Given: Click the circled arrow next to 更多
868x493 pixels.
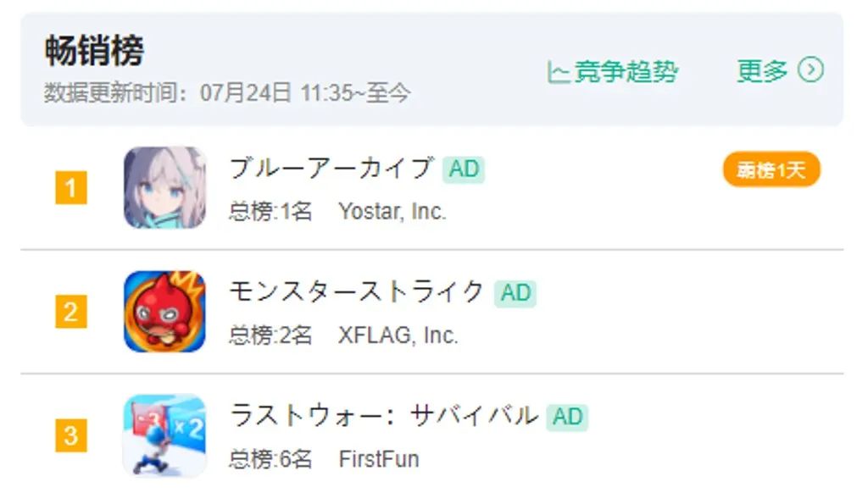Looking at the screenshot, I should 810,70.
